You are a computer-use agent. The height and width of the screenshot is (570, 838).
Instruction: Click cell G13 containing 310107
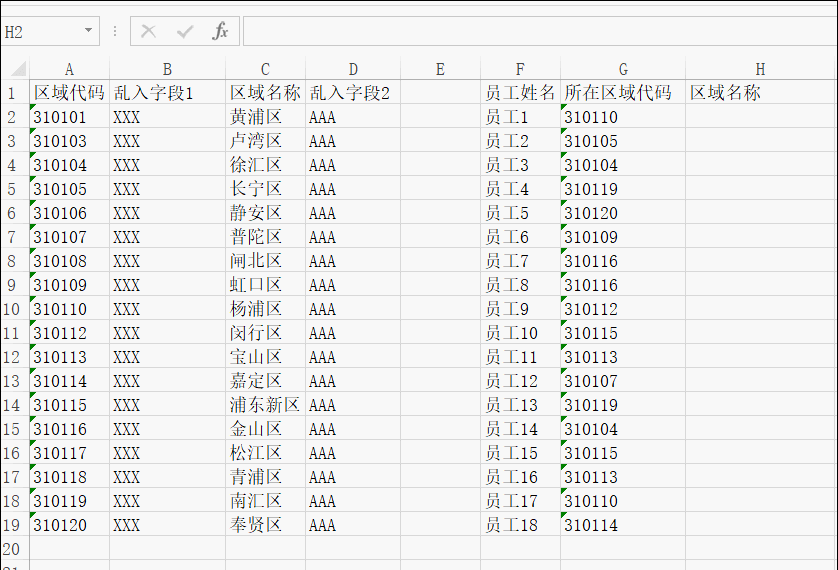click(623, 381)
